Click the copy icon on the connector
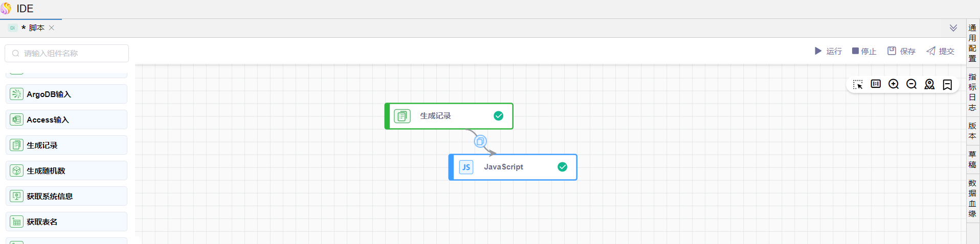This screenshot has width=980, height=244. click(x=480, y=141)
